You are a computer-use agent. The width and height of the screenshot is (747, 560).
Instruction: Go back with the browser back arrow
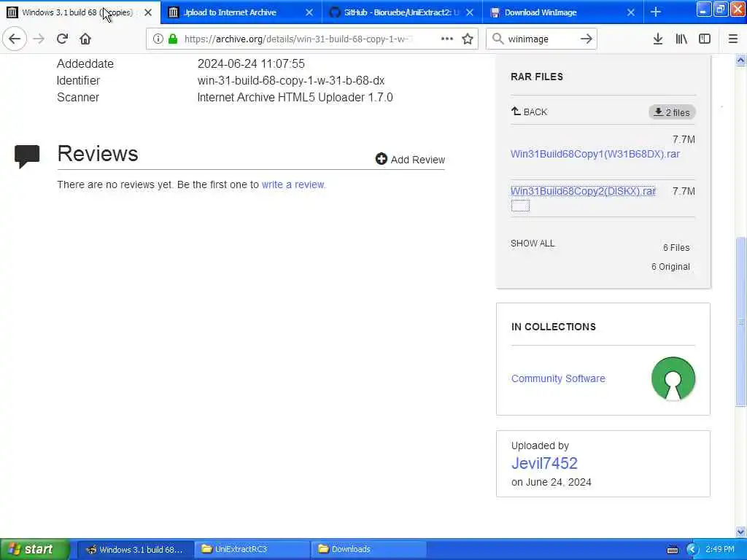click(15, 39)
